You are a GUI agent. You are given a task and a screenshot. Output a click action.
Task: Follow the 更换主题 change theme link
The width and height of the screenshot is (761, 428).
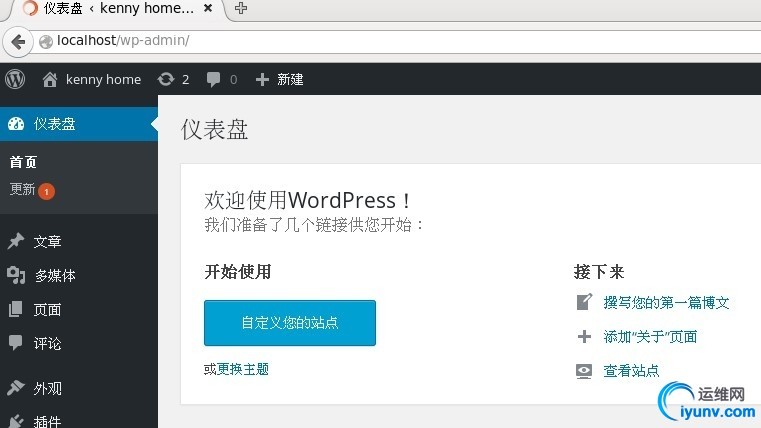click(243, 369)
